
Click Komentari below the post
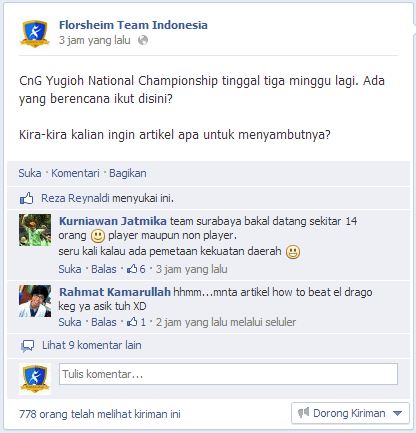[x=75, y=173]
